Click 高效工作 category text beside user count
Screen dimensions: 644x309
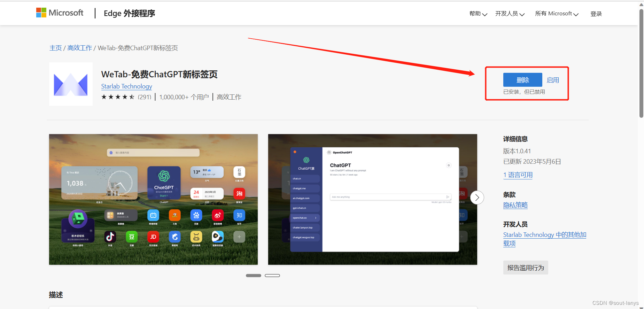tap(229, 97)
